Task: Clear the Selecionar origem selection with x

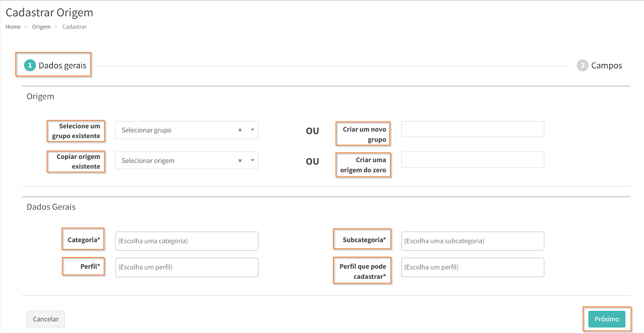Action: click(x=240, y=160)
